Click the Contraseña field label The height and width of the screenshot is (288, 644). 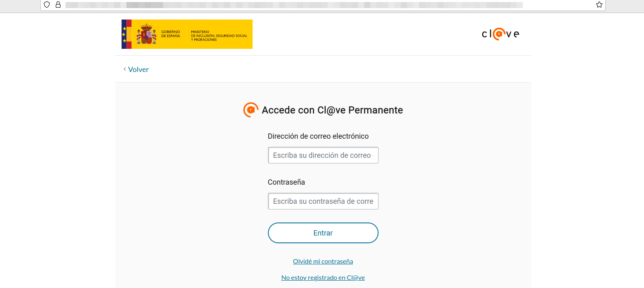[286, 182]
